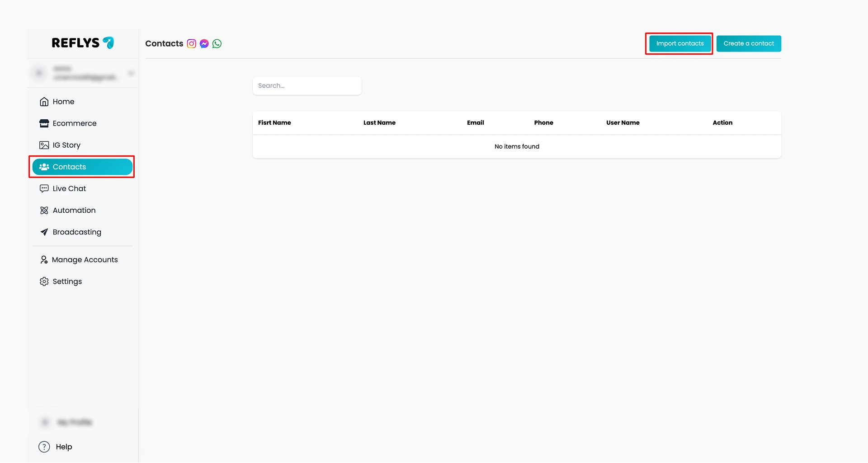Expand the account switcher dropdown arrow

(x=131, y=73)
